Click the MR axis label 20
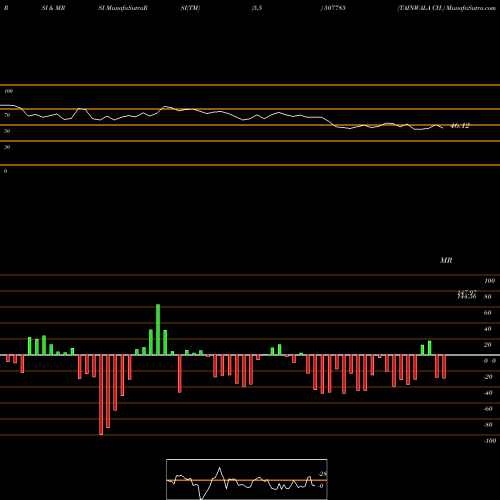 click(x=488, y=345)
